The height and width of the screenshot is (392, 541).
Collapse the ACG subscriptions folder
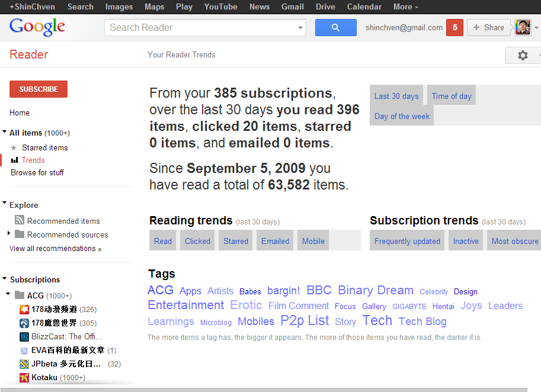[8, 295]
